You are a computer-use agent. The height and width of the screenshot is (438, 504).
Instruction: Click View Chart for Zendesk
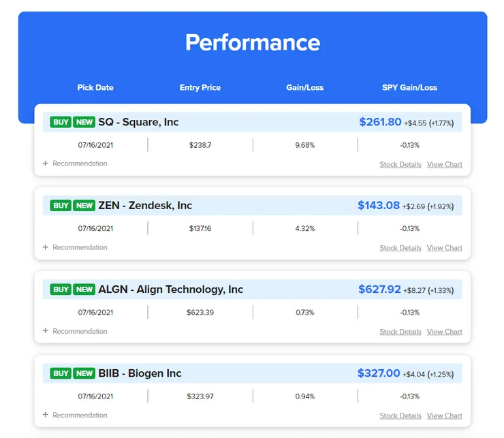click(444, 248)
